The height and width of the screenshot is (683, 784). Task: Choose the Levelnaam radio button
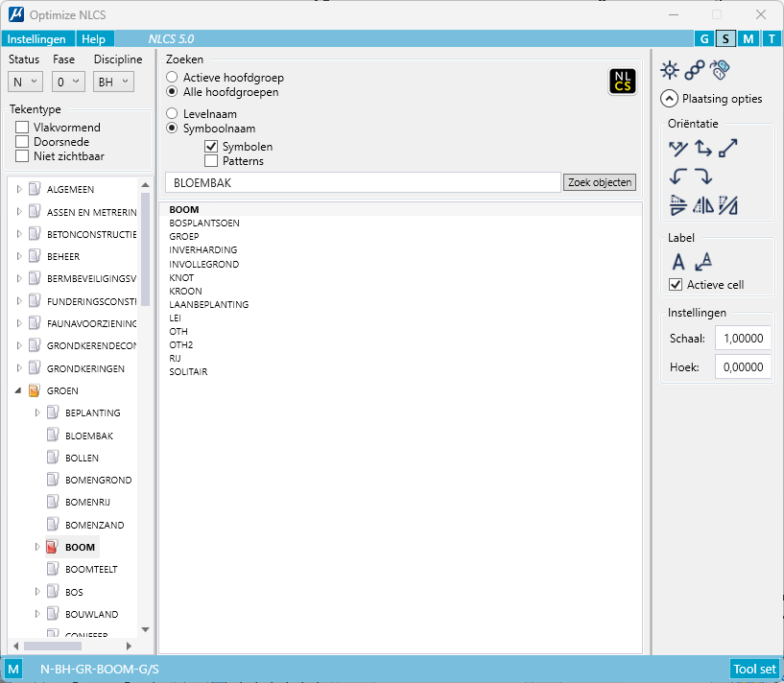pyautogui.click(x=172, y=113)
